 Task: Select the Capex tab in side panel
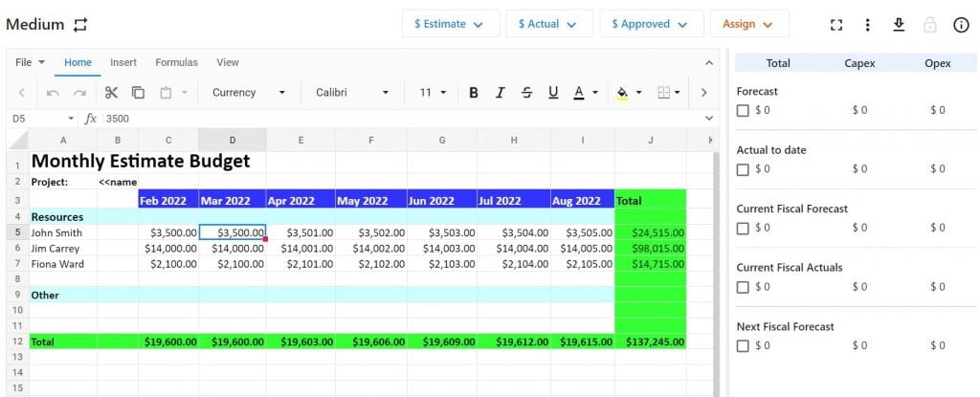pyautogui.click(x=859, y=63)
